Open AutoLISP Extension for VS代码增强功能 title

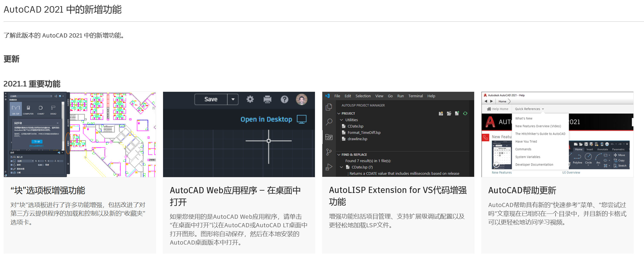[x=398, y=196]
